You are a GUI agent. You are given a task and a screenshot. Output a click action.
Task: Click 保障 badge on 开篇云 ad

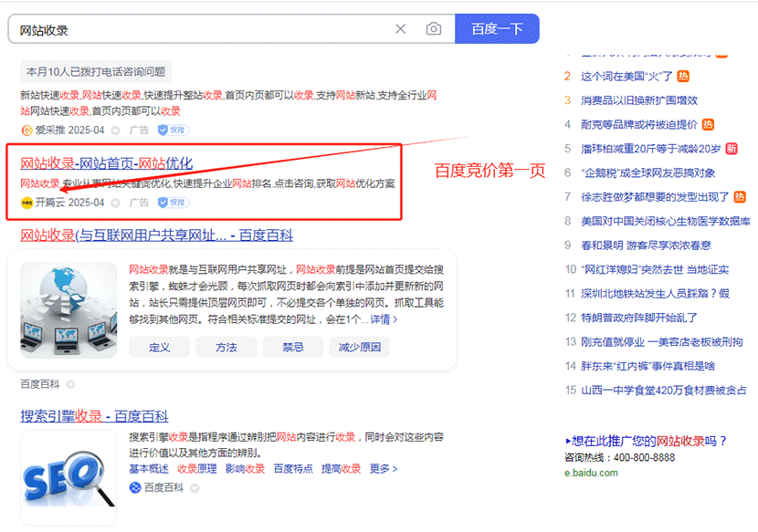(174, 203)
